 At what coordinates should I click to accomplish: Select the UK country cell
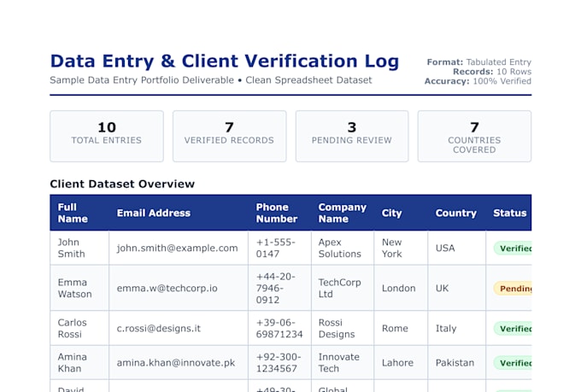[x=457, y=288]
